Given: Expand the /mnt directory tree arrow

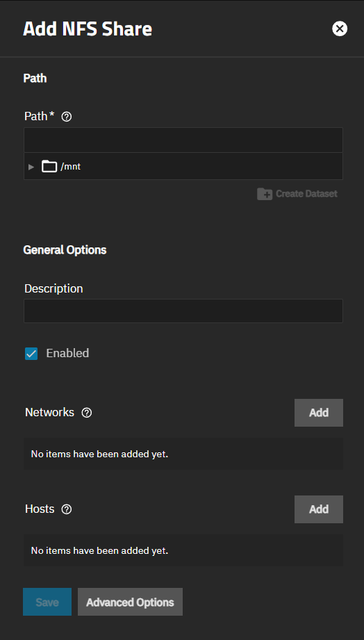Looking at the screenshot, I should pyautogui.click(x=31, y=167).
